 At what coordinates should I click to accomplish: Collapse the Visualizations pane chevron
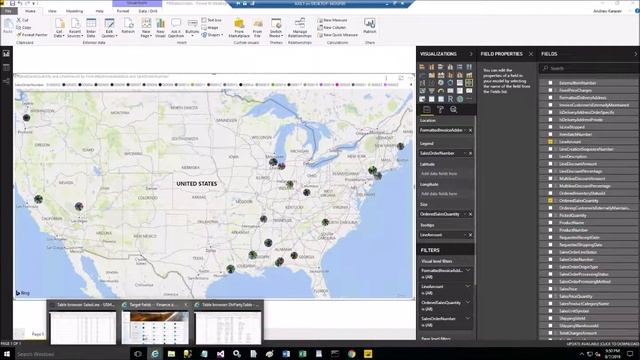[471, 54]
